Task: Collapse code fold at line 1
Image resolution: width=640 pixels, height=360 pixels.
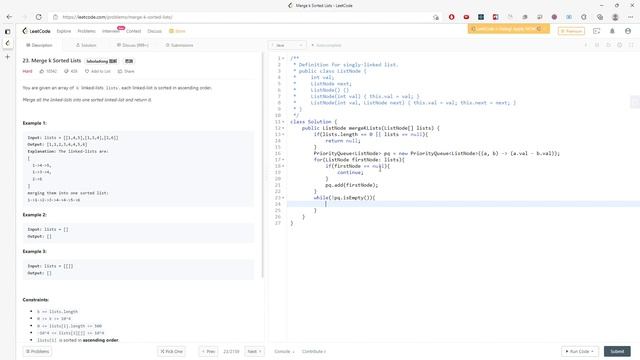Action: click(x=283, y=58)
